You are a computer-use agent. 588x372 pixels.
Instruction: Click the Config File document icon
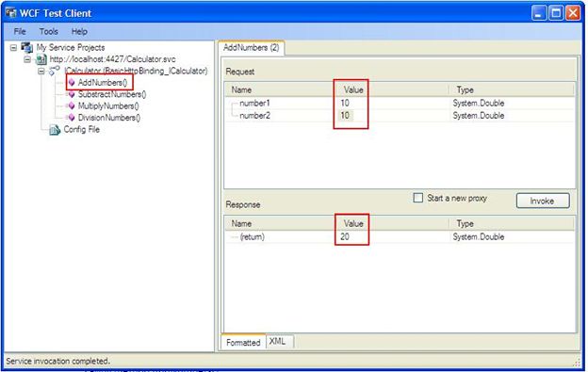(x=55, y=130)
